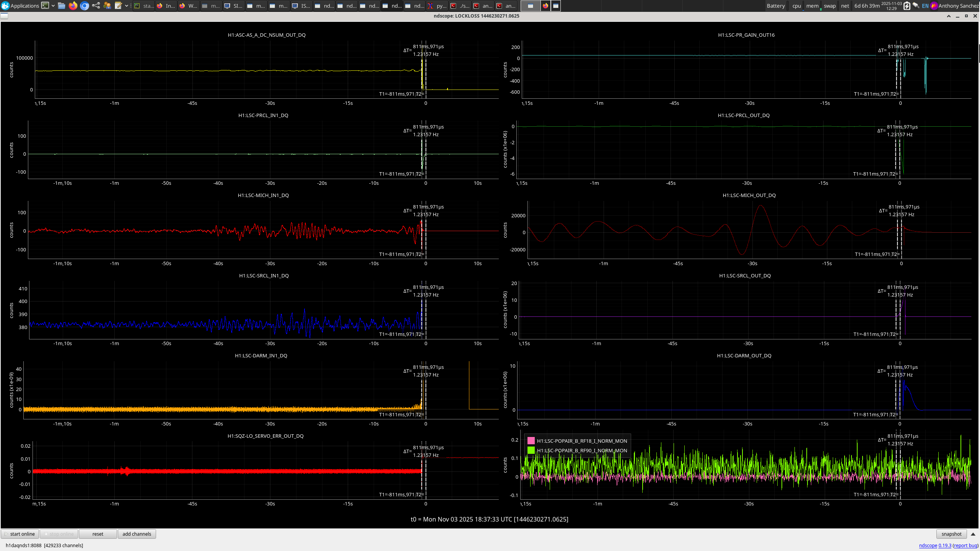The height and width of the screenshot is (551, 980).
Task: Click the text editor notepad icon
Action: pos(118,5)
